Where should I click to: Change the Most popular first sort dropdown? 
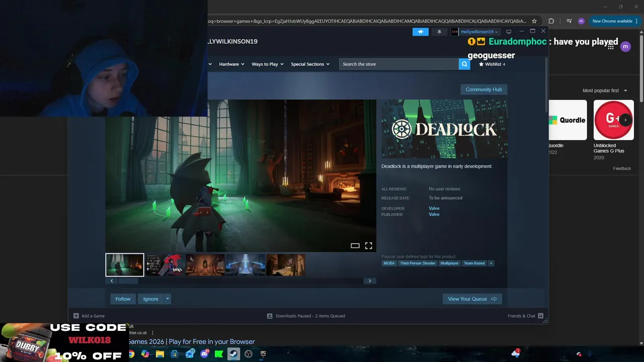tap(605, 90)
